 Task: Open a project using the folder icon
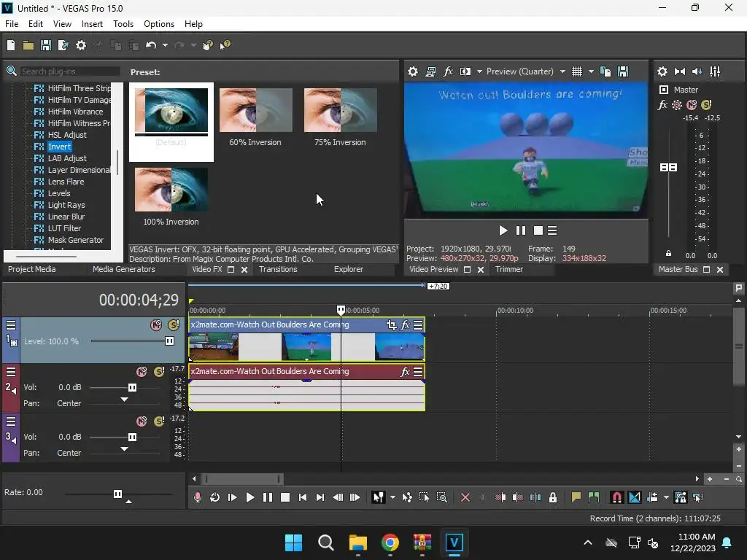(28, 45)
